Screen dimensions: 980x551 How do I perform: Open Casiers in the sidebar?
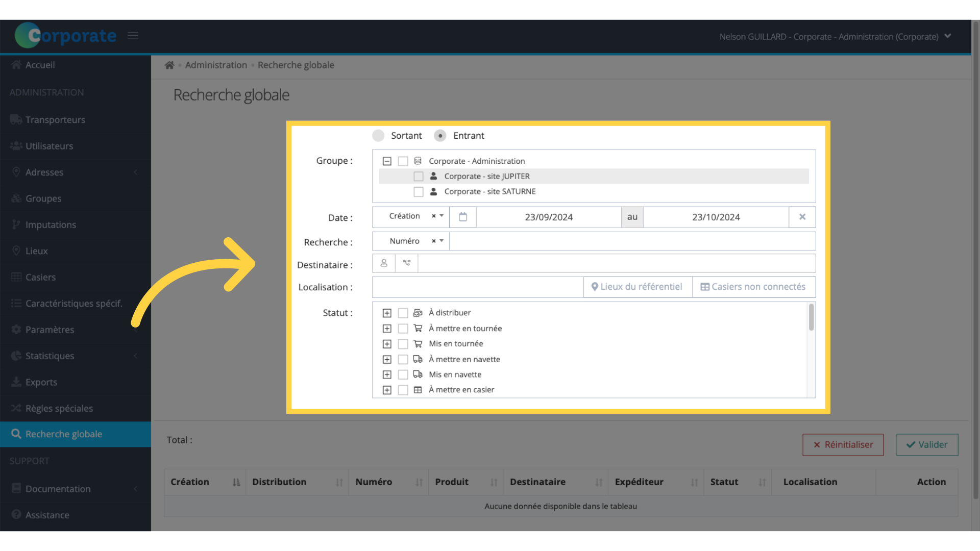tap(76, 278)
